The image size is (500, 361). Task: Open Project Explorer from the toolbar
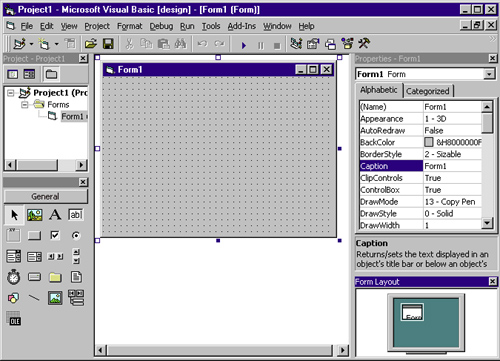click(296, 44)
